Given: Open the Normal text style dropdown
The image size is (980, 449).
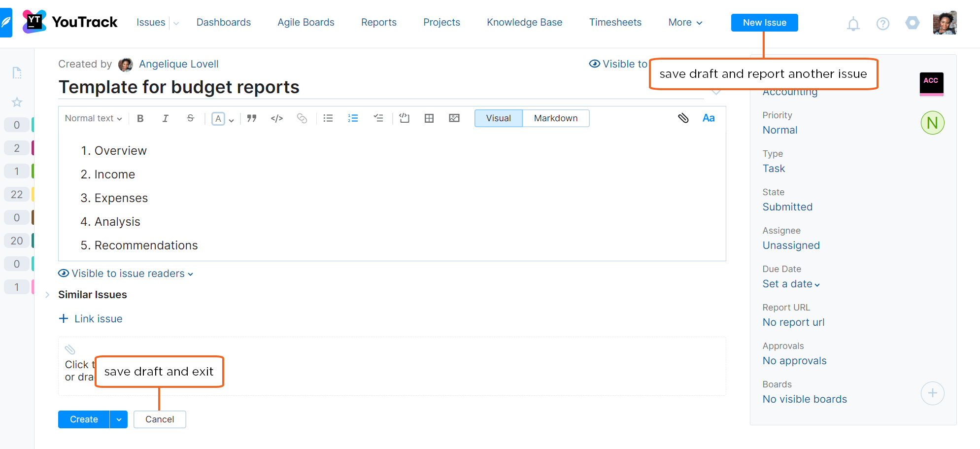Looking at the screenshot, I should coord(93,118).
